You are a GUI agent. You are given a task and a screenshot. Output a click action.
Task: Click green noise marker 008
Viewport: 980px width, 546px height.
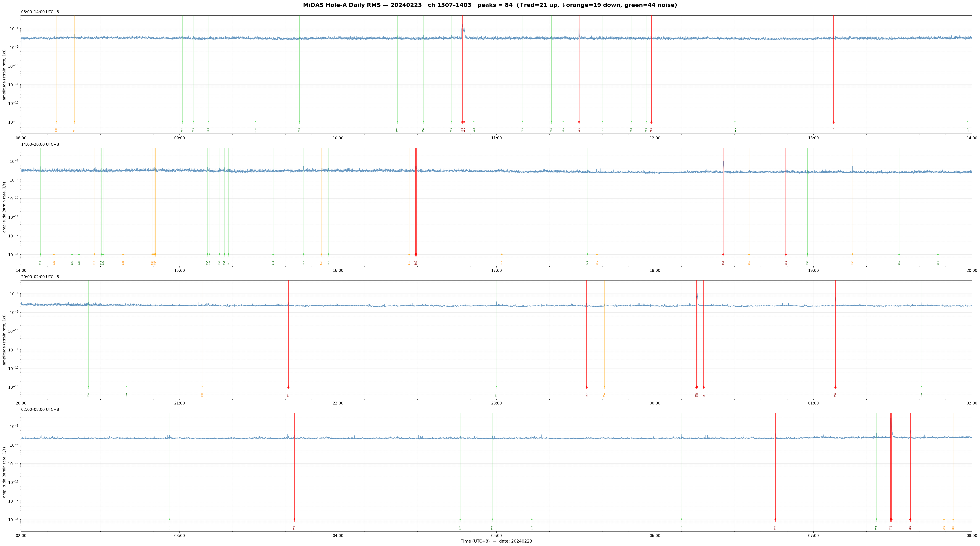pyautogui.click(x=423, y=122)
